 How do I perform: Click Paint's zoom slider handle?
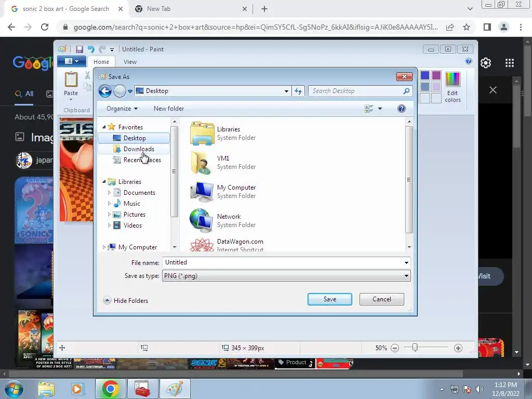pos(415,348)
